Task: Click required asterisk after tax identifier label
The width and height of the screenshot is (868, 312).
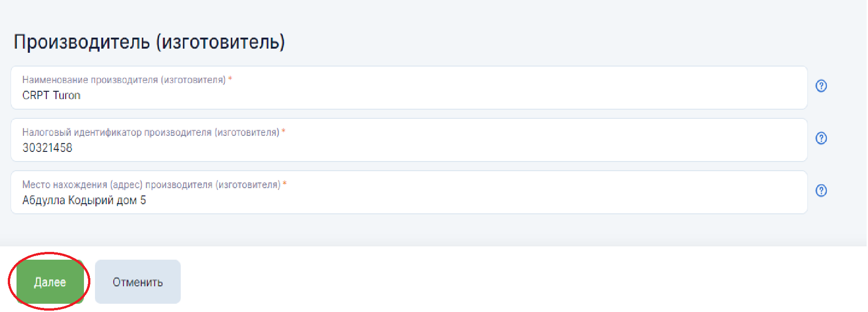Action: (284, 131)
